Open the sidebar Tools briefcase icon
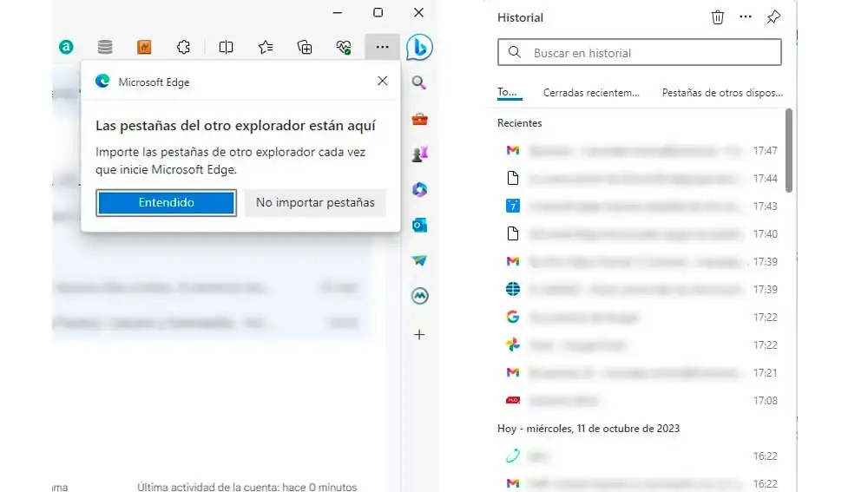868x492 pixels. [x=419, y=119]
